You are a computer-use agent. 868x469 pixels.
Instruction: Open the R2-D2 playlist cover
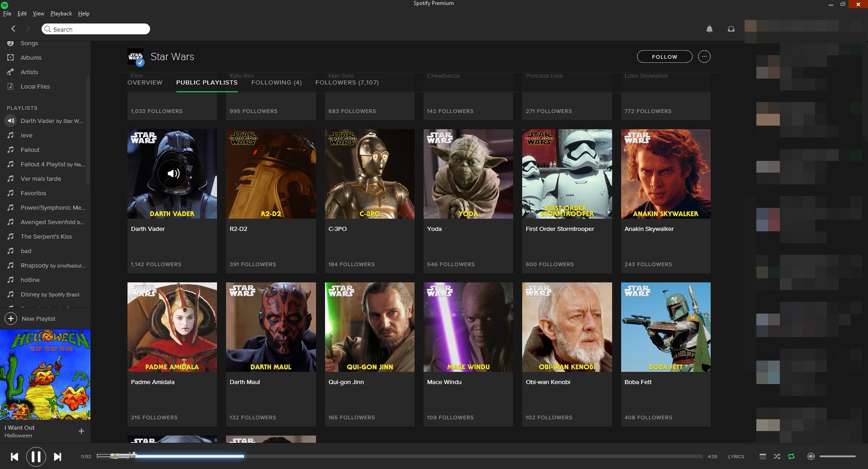271,174
